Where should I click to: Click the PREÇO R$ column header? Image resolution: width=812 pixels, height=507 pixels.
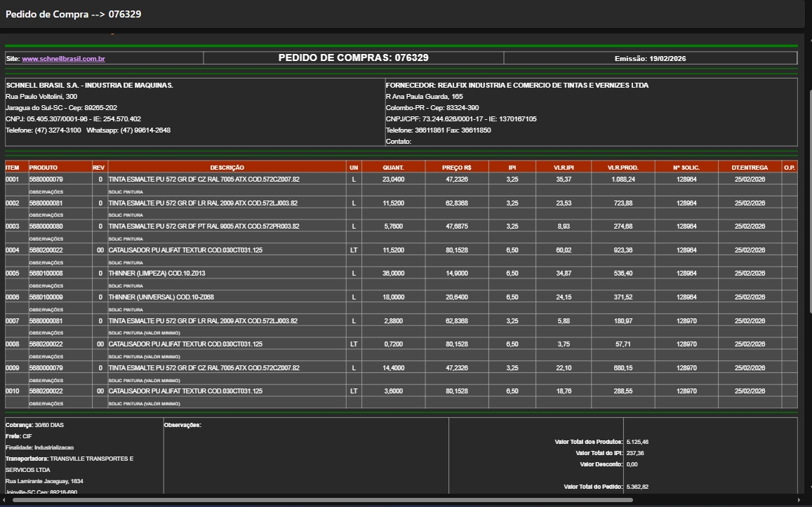point(456,168)
